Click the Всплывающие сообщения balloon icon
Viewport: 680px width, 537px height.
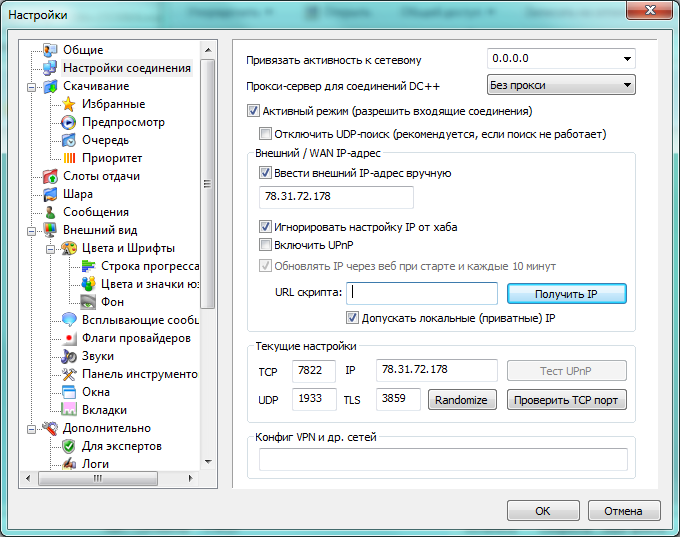point(69,320)
